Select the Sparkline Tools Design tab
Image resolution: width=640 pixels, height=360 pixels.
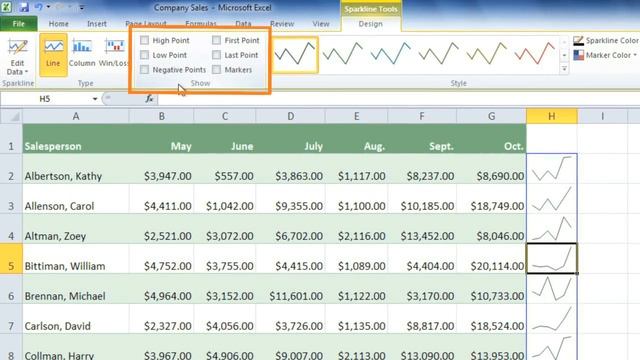pos(371,24)
